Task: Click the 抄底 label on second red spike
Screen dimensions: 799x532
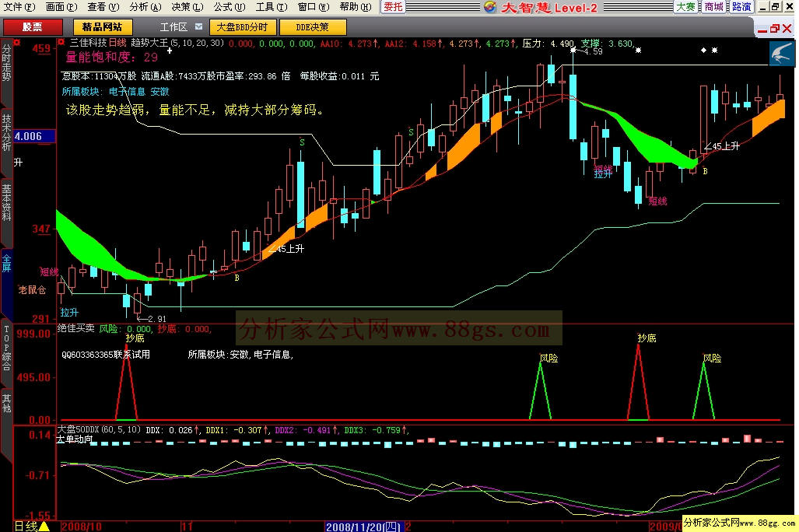Action: tap(647, 338)
